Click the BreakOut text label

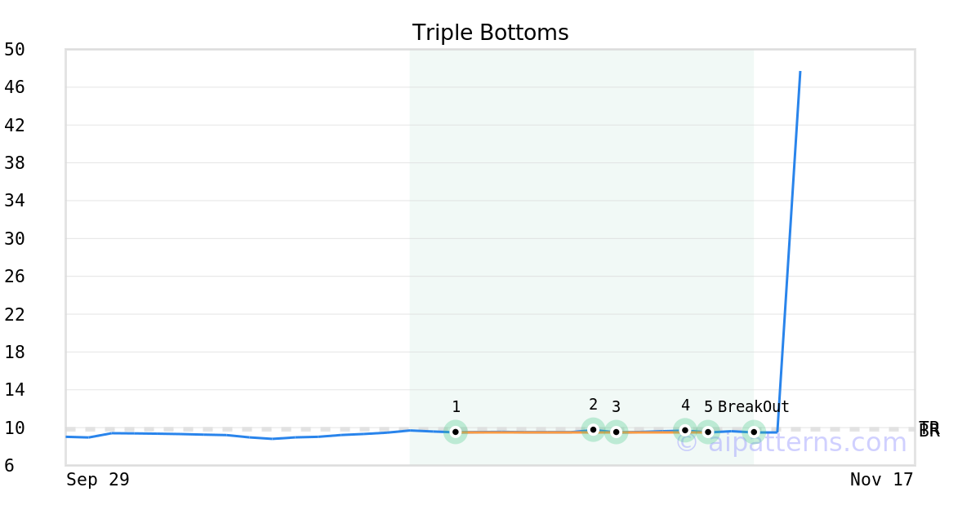pos(754,407)
